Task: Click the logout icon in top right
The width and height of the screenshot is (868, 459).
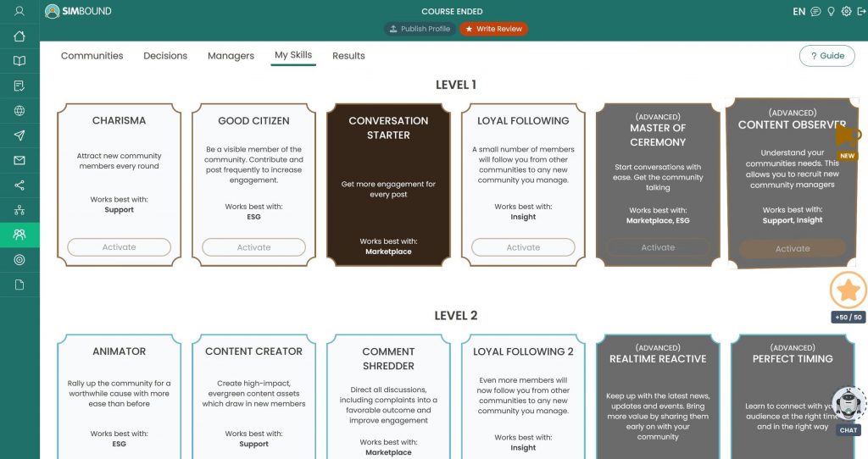Action: [x=861, y=12]
